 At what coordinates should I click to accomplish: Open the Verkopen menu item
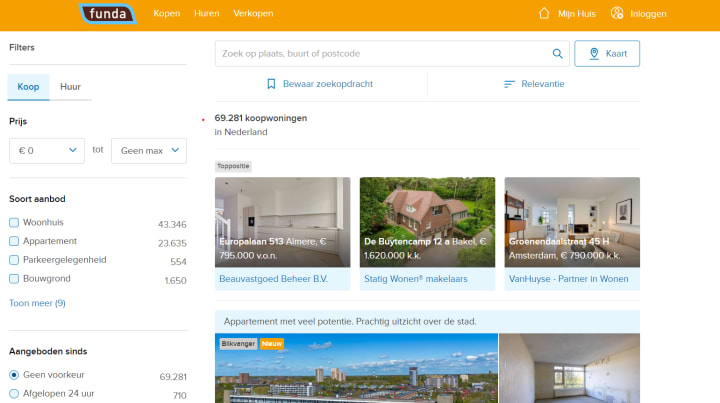point(253,13)
